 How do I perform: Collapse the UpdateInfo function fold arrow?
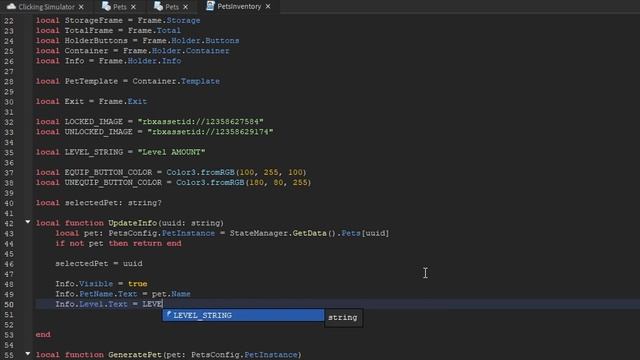[x=28, y=222]
